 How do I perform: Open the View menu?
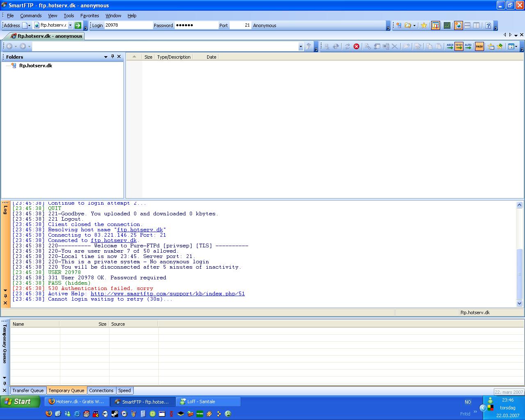tap(52, 16)
